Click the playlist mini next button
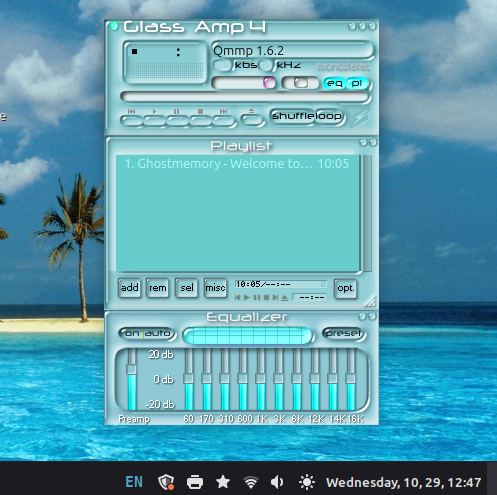497x495 pixels. coord(275,297)
